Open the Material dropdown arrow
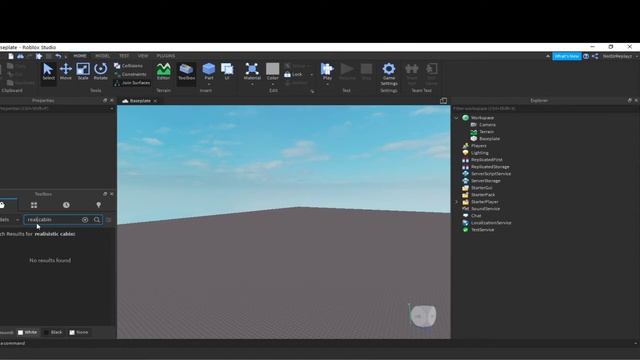This screenshot has width=640, height=360. (x=252, y=84)
